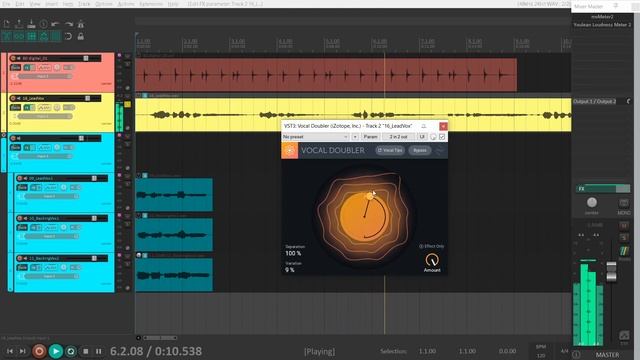The height and width of the screenshot is (360, 640).
Task: Arm record on 10_BackingVox1 track
Action: [x=20, y=218]
